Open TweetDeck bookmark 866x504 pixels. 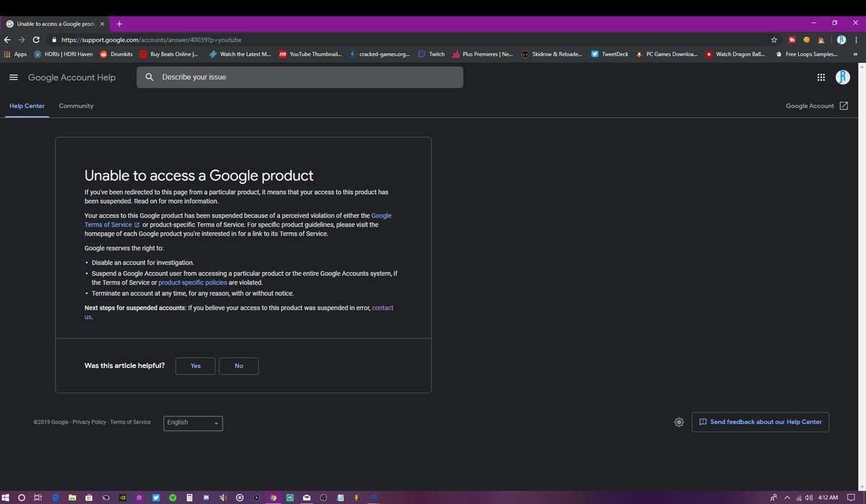609,54
